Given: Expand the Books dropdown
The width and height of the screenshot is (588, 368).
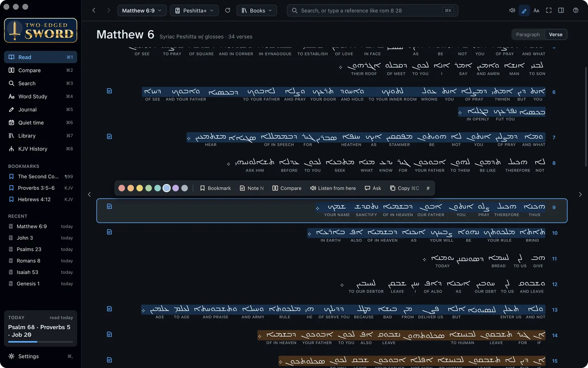Looking at the screenshot, I should pyautogui.click(x=257, y=11).
